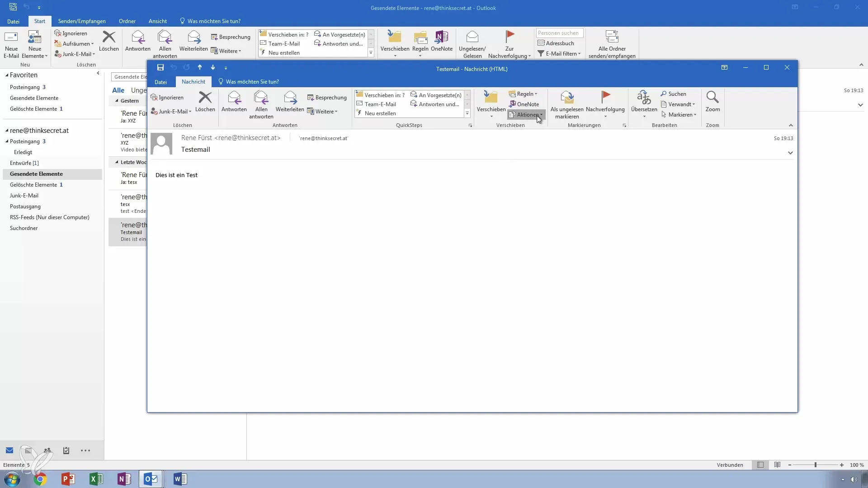Click Allen antworten in message window
Image resolution: width=868 pixels, height=488 pixels.
261,105
